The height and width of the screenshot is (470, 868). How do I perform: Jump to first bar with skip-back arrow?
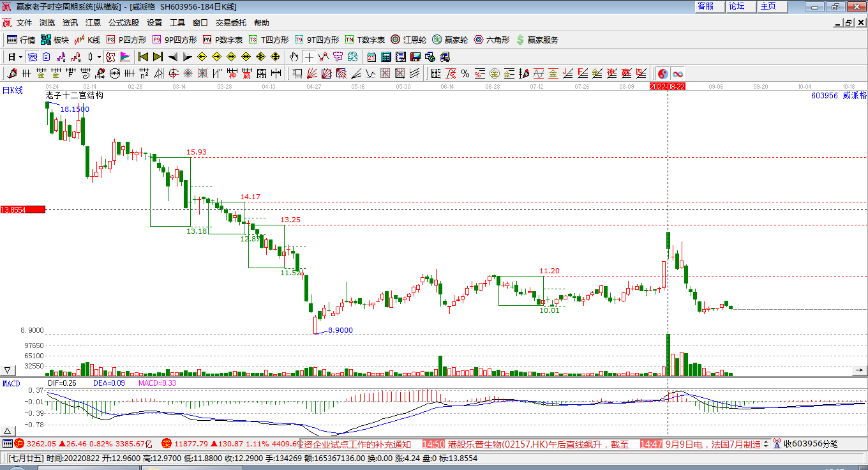click(x=144, y=57)
